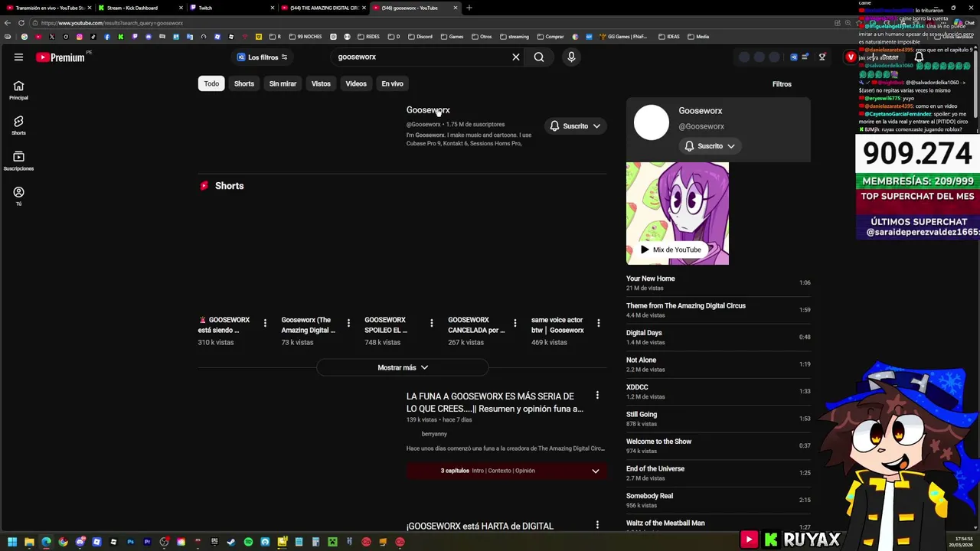Open Shorts from the left sidebar
Screen dimensions: 980x551
tap(18, 126)
